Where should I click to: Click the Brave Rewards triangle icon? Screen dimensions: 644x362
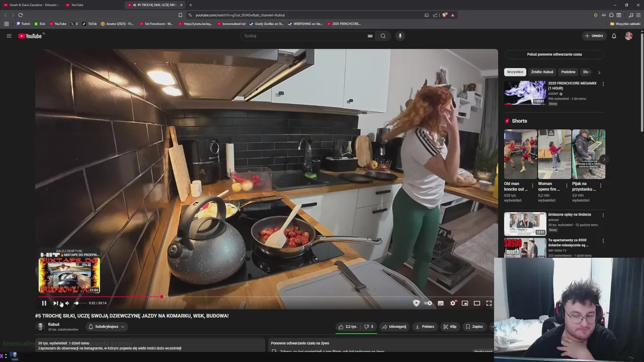453,15
